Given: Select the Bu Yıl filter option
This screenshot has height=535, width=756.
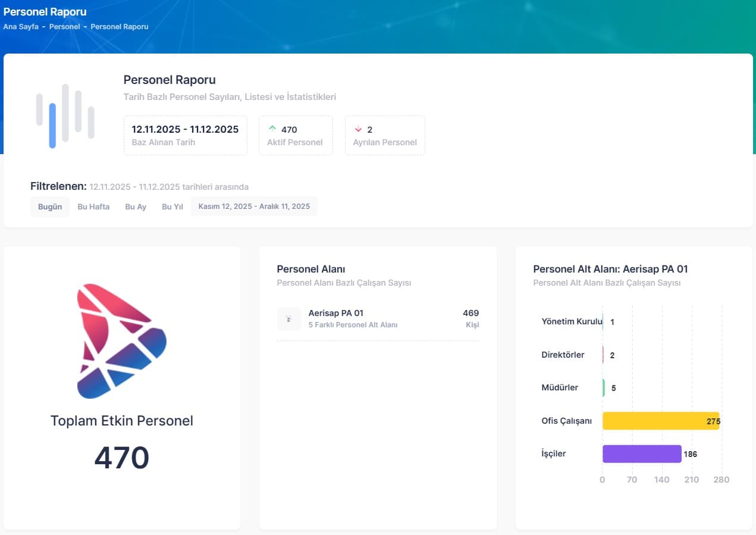Looking at the screenshot, I should click(171, 207).
